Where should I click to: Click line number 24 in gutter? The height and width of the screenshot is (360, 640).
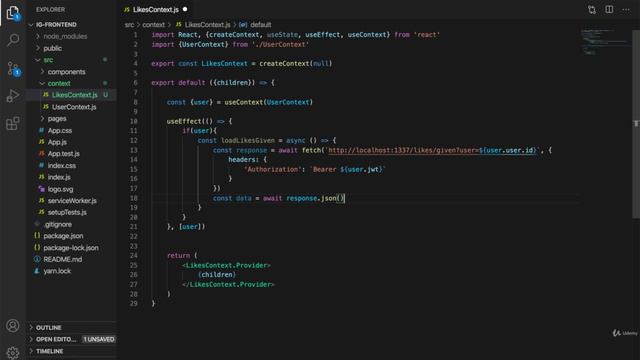pos(133,256)
